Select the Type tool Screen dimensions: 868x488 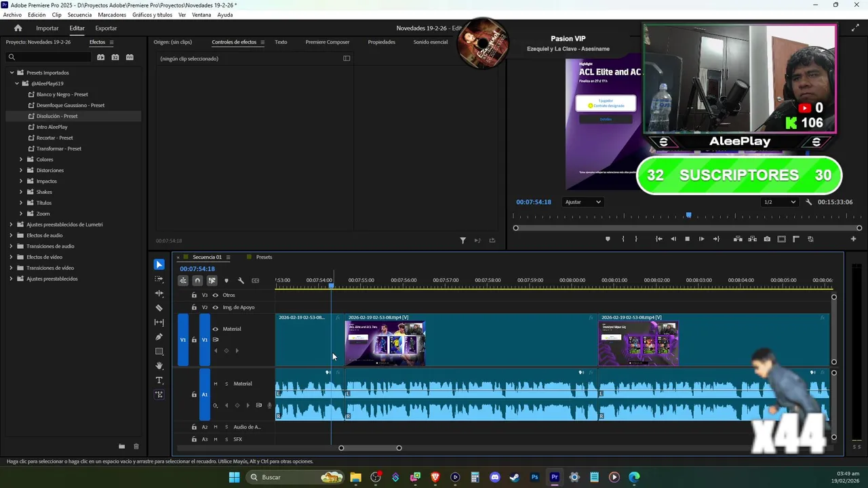coord(159,380)
